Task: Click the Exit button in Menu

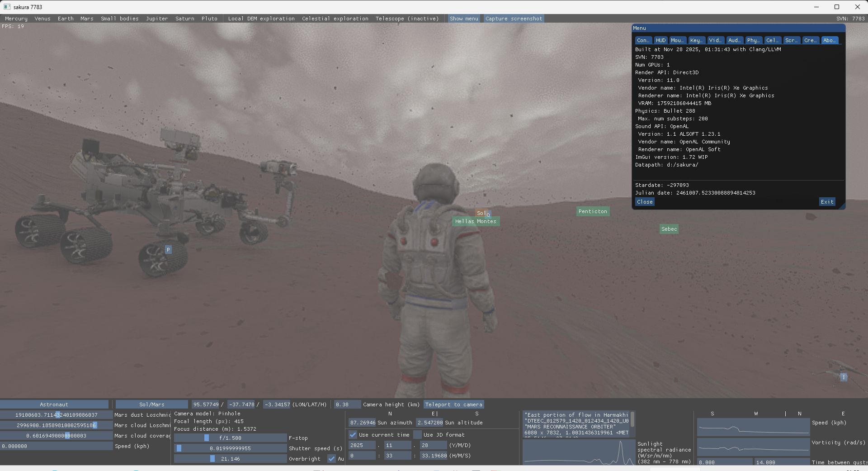Action: [x=827, y=202]
